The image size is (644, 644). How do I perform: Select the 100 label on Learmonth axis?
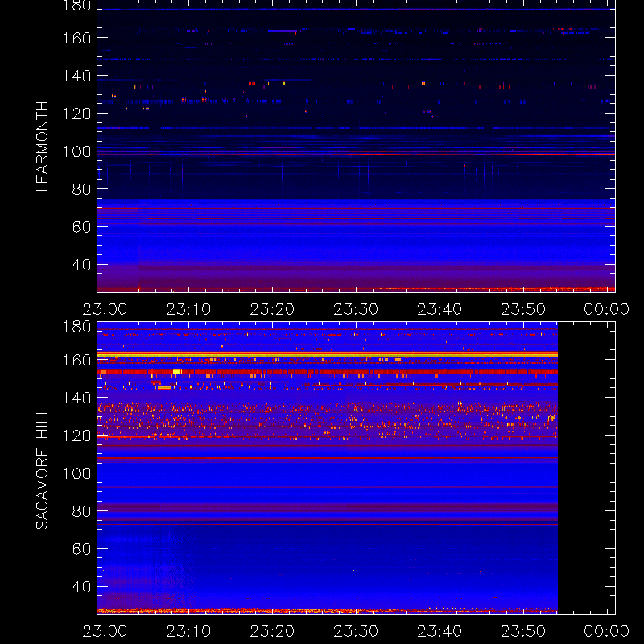[x=76, y=151]
